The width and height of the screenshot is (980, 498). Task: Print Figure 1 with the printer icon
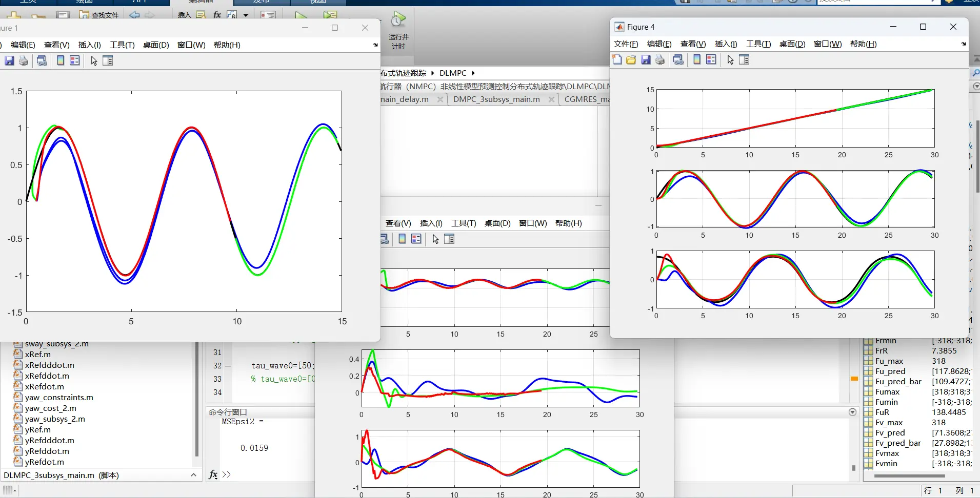click(24, 61)
